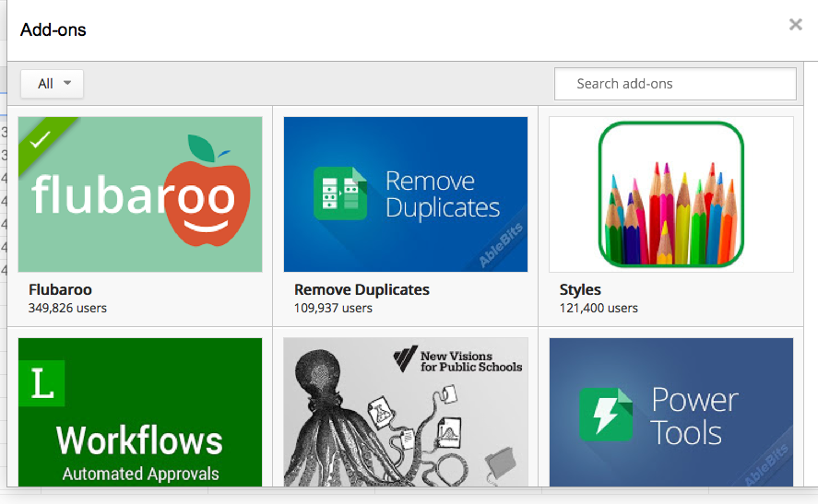Click the L logo on Workflows card
This screenshot has height=504, width=818.
tap(41, 383)
